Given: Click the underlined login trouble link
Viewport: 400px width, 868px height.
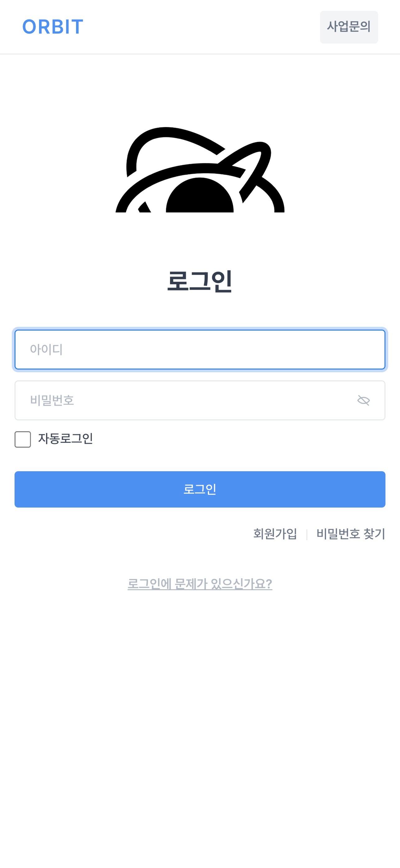Looking at the screenshot, I should (x=200, y=584).
